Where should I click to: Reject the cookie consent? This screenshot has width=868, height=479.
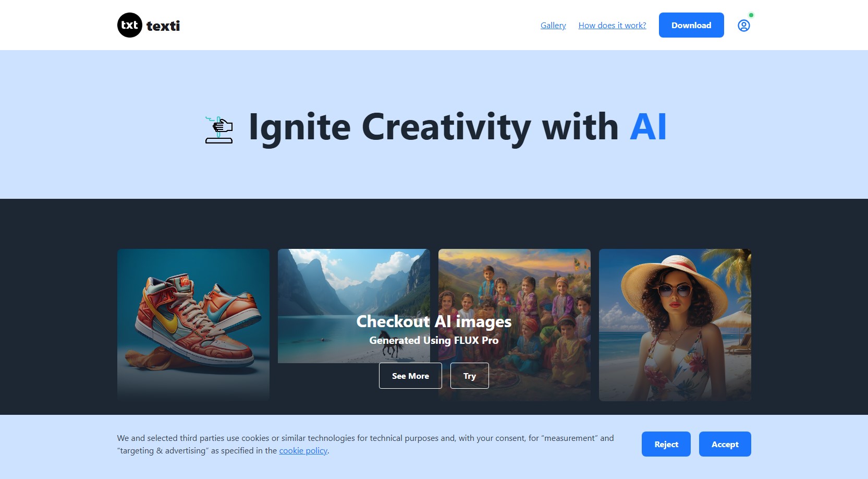coord(666,444)
